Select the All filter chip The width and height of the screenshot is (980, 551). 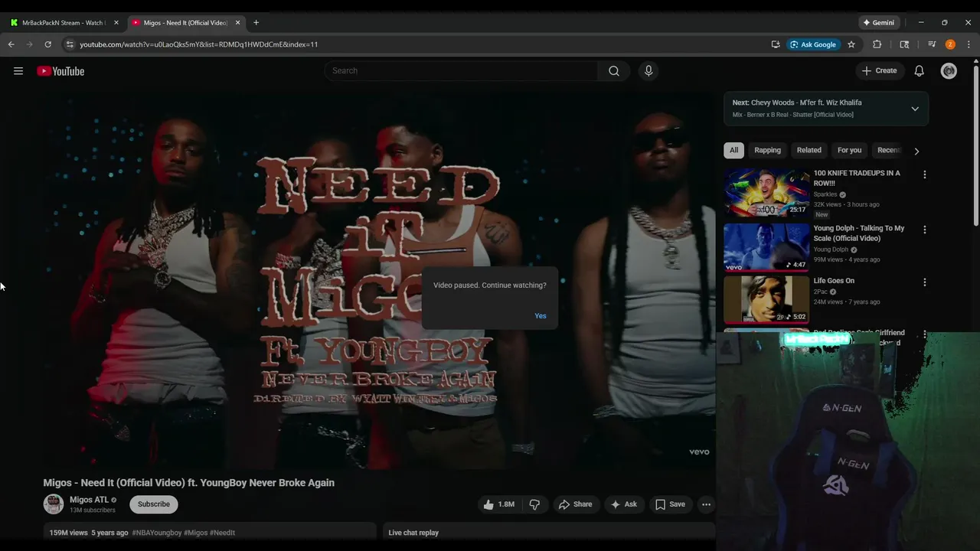733,151
